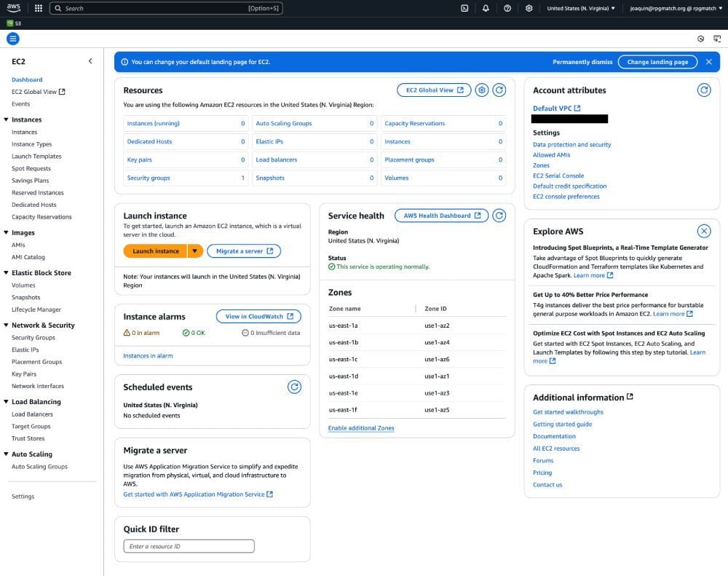Open the Launch instance dropdown arrow
This screenshot has width=728, height=576.
click(195, 250)
